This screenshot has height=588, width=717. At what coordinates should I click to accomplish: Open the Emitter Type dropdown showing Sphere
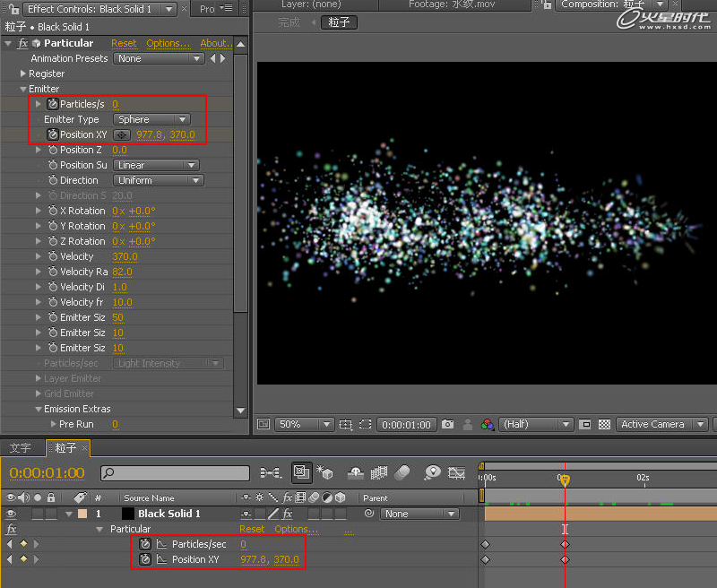(x=151, y=119)
